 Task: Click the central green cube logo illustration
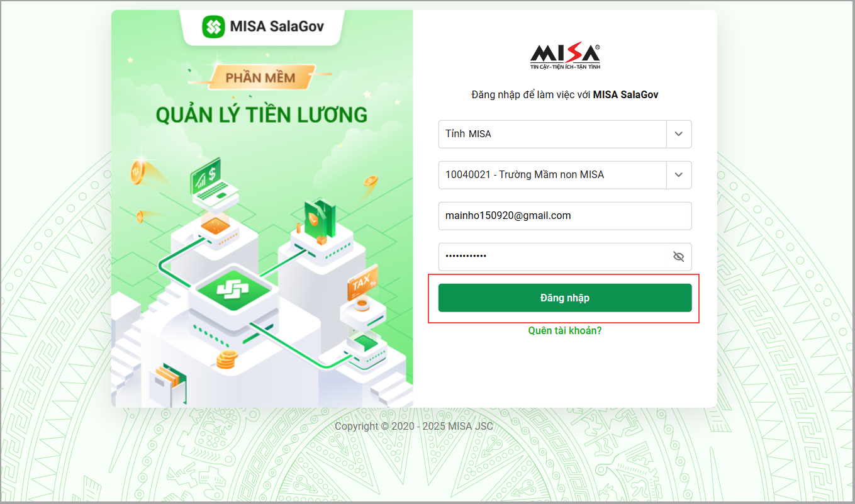(x=225, y=289)
